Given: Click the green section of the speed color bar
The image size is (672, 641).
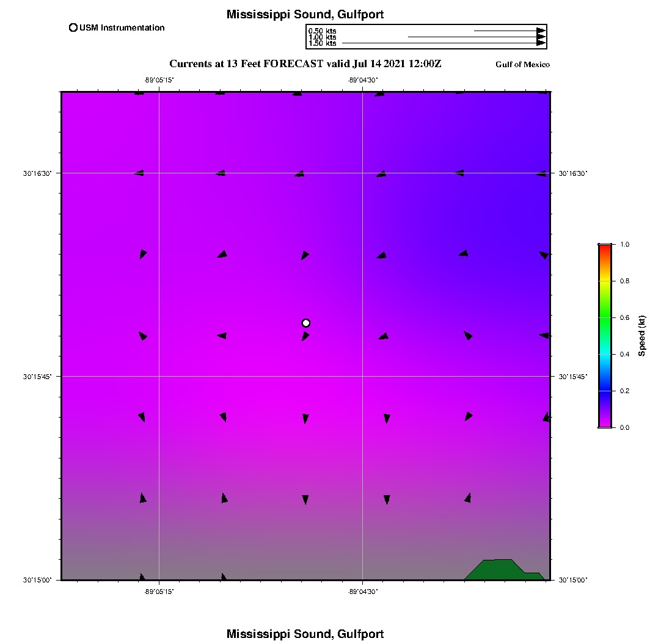Looking at the screenshot, I should coord(605,317).
